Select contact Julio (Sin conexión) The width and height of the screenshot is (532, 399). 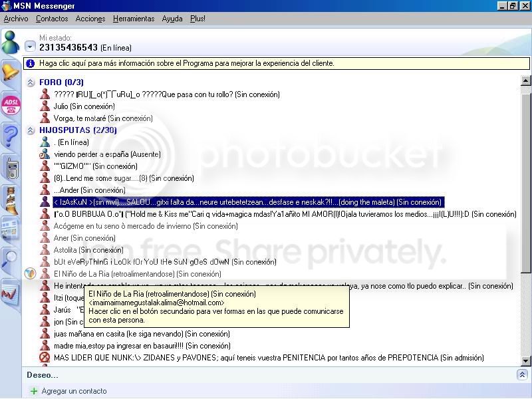tap(84, 106)
